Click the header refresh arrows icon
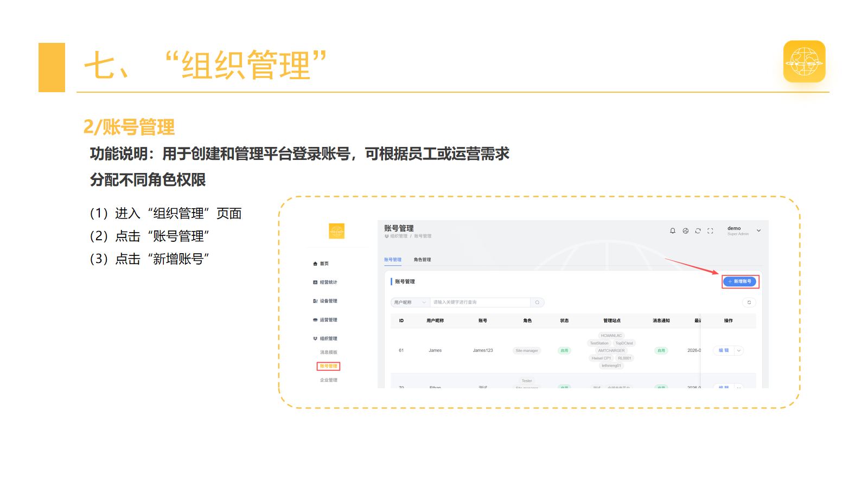 pos(698,231)
